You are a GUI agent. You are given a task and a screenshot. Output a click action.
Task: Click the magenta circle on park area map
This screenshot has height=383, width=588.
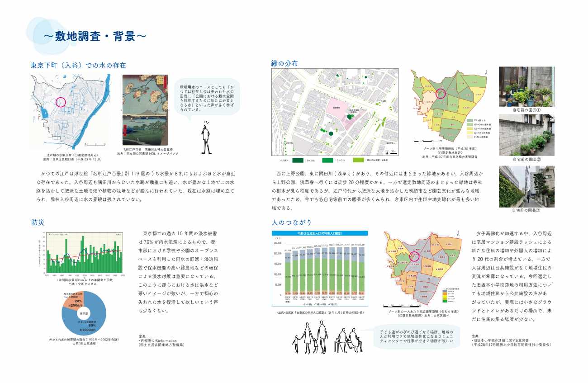(x=413, y=257)
